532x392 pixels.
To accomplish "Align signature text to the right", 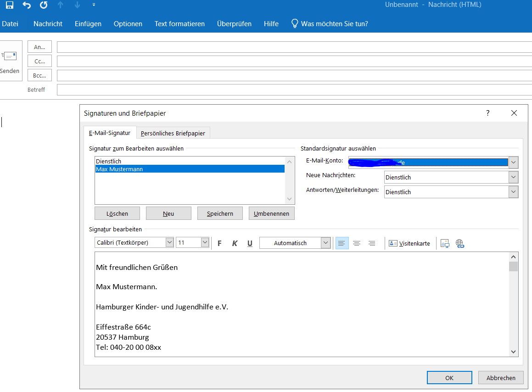I will pos(372,243).
